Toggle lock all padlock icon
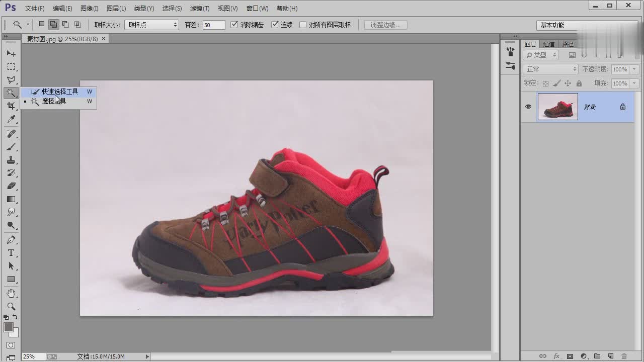644x362 pixels. (579, 83)
